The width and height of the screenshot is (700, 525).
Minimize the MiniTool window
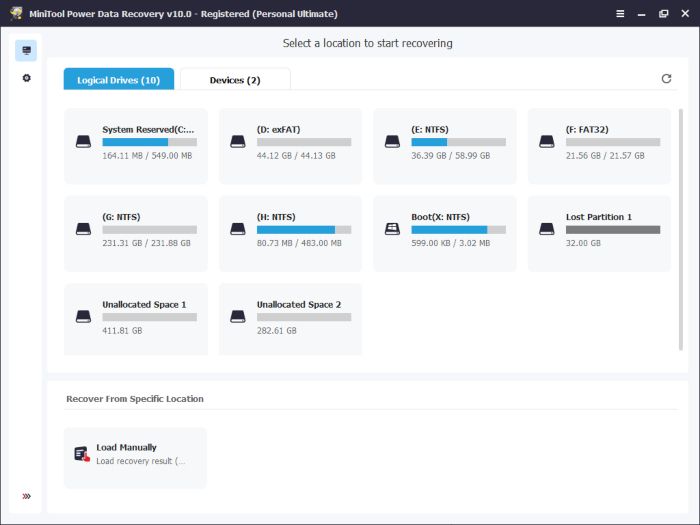coord(642,15)
